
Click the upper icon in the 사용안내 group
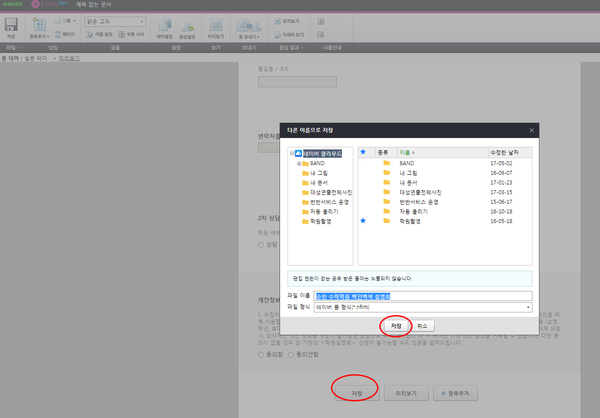pyautogui.click(x=321, y=21)
